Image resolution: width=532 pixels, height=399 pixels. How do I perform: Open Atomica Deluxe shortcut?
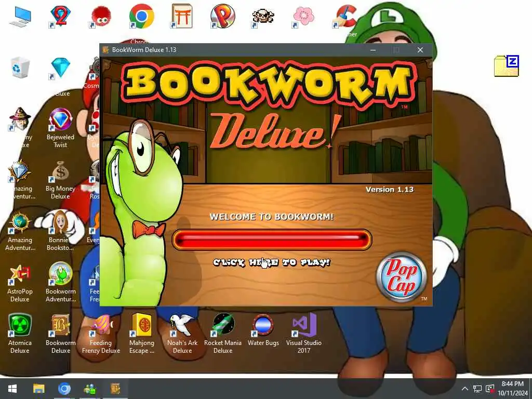click(20, 334)
